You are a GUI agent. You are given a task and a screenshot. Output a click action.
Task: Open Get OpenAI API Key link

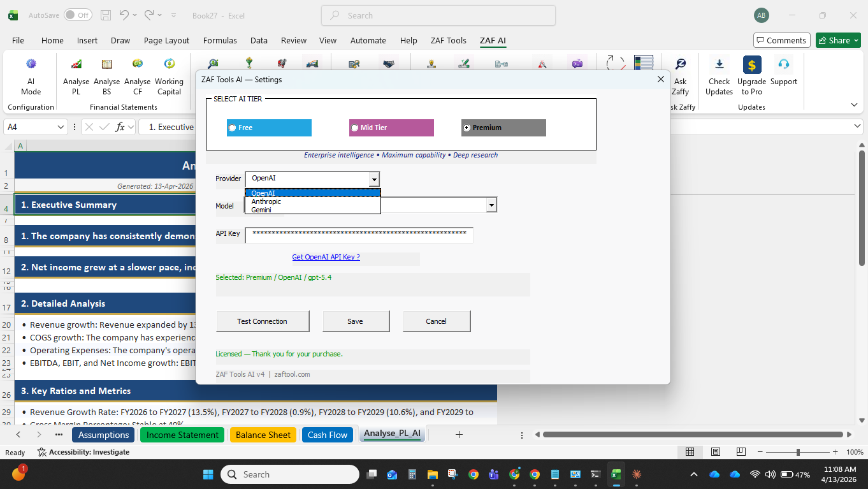(x=326, y=257)
